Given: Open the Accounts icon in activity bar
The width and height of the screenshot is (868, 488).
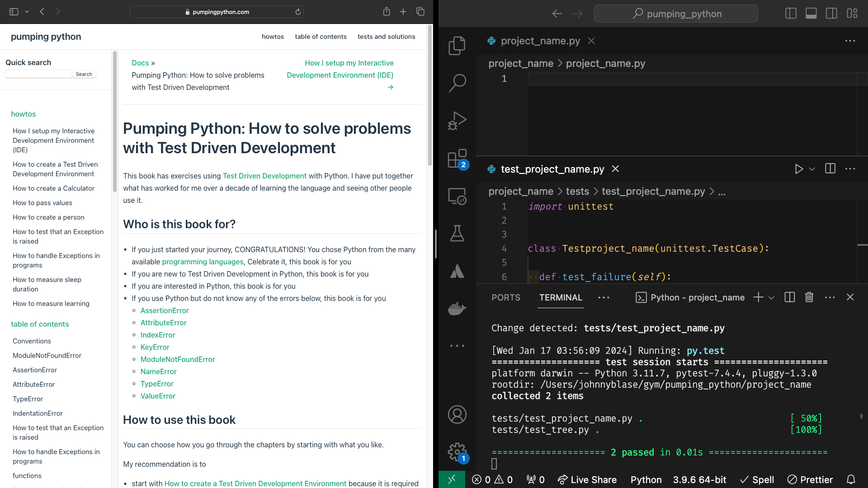Looking at the screenshot, I should pos(457,414).
